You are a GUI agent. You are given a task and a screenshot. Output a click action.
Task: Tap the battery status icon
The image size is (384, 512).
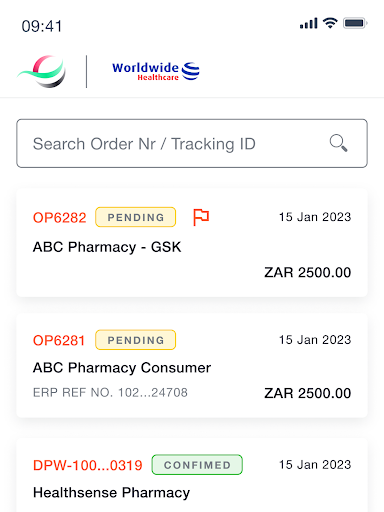pos(355,23)
